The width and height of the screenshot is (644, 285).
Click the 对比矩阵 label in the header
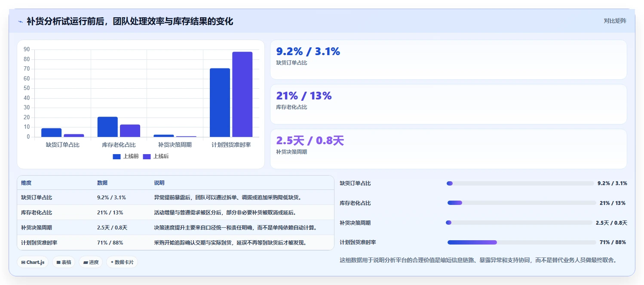615,21
